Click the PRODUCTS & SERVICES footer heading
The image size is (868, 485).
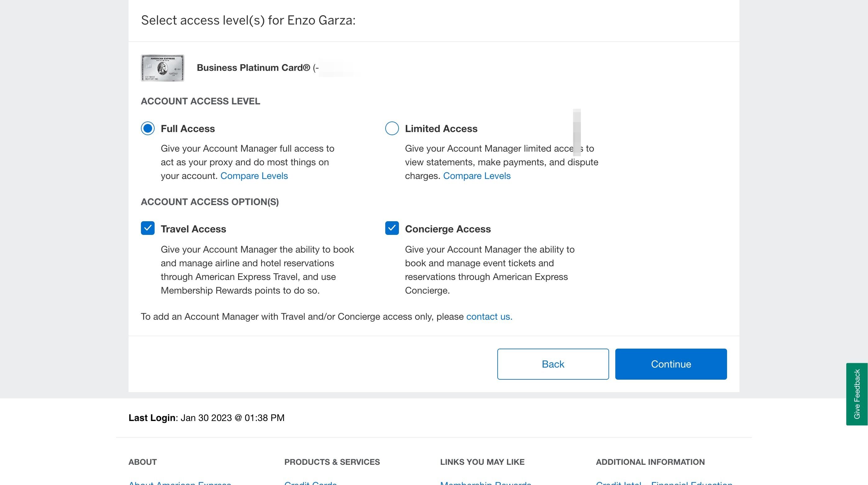(x=332, y=462)
